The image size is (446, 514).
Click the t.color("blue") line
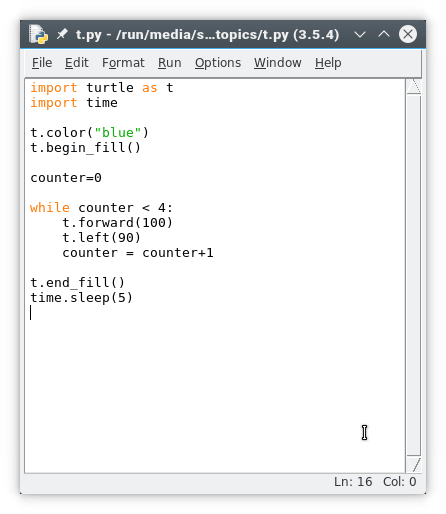point(89,133)
